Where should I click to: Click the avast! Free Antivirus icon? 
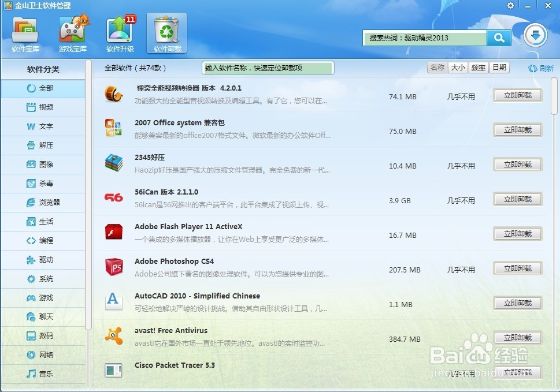114,335
